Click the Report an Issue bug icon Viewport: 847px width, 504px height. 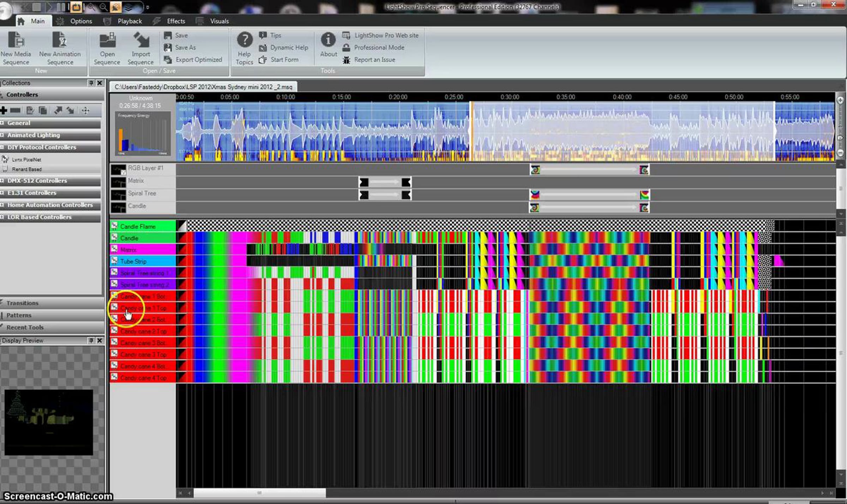(347, 60)
